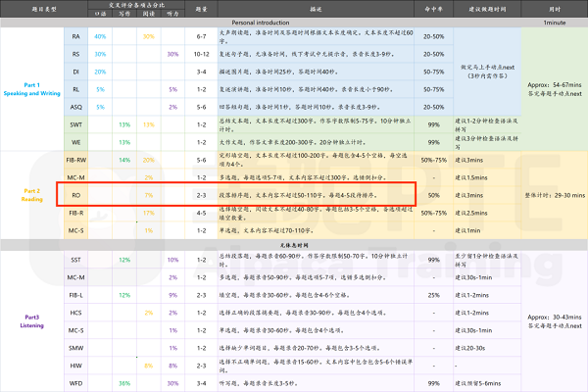Click the '6-7' question count cell
Screen dimensions: 588x392
click(201, 36)
